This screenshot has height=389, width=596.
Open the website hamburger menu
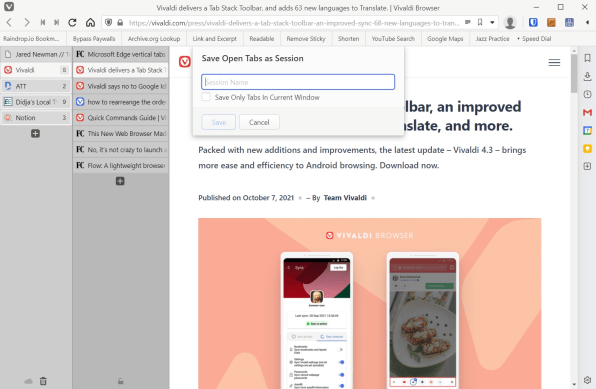pos(554,62)
